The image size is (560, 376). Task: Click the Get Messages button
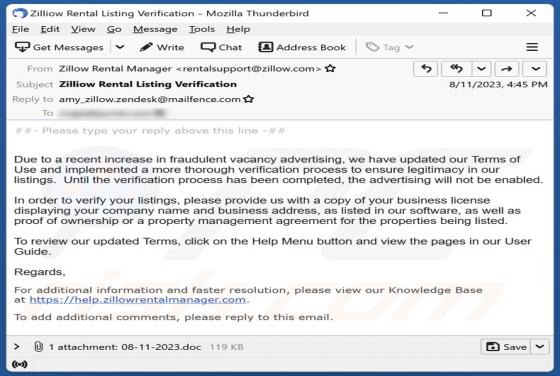coord(59,47)
